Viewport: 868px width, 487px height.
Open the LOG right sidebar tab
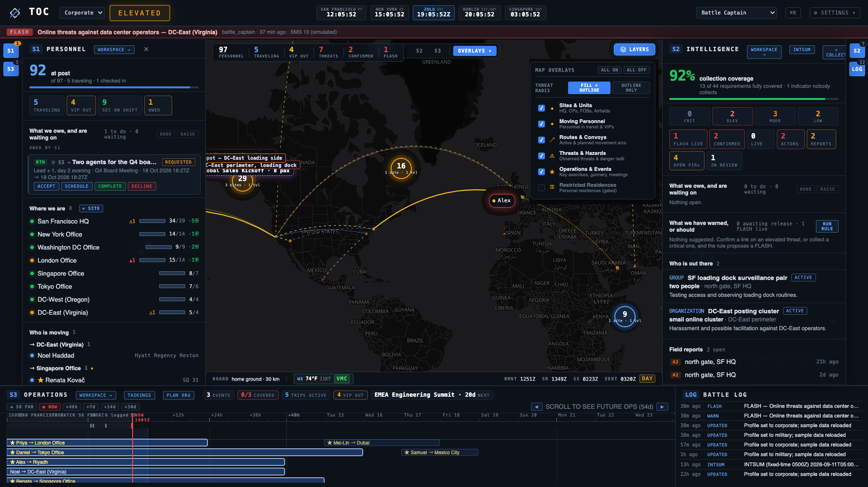click(857, 69)
